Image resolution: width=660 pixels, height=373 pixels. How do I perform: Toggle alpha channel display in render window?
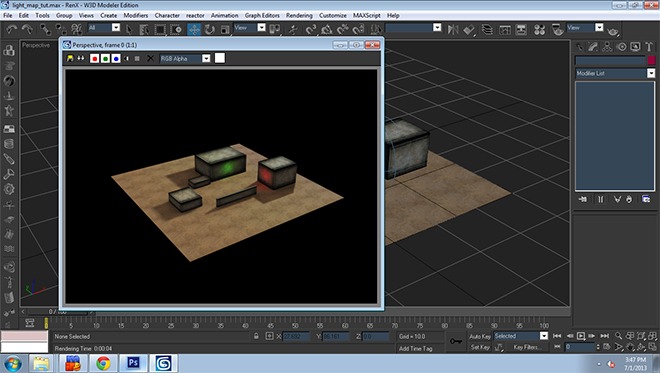[x=127, y=59]
